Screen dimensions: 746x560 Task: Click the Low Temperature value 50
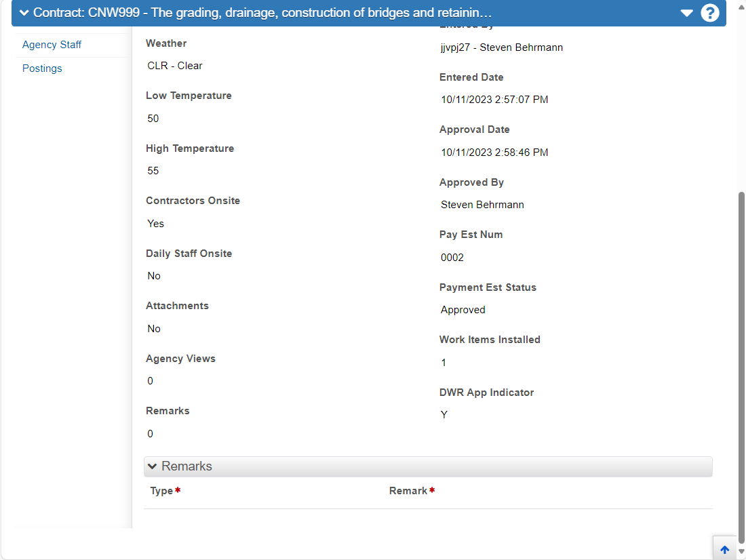point(153,119)
